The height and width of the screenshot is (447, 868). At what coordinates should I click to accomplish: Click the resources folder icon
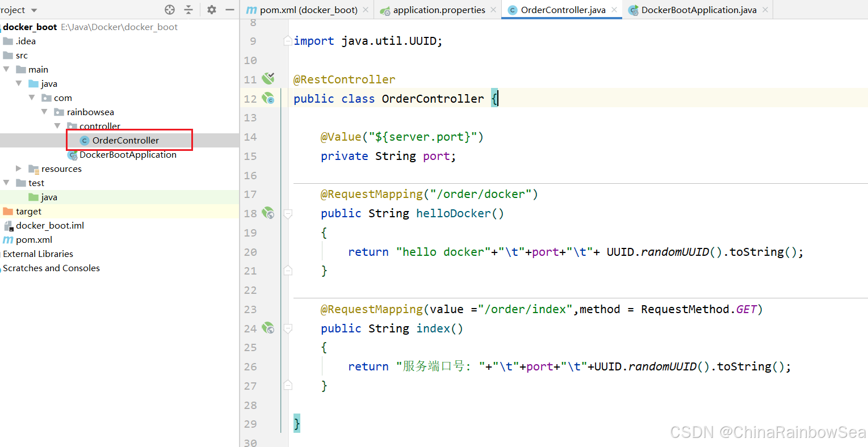pos(33,168)
